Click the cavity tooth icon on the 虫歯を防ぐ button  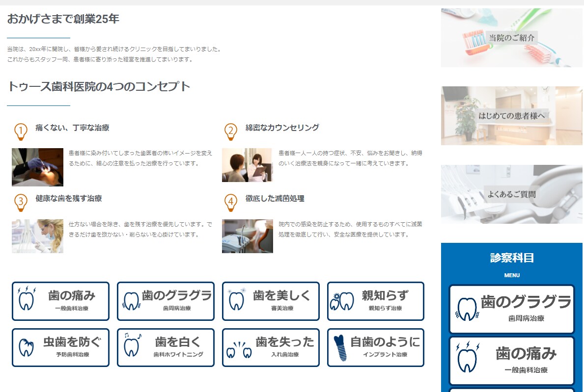tap(26, 347)
